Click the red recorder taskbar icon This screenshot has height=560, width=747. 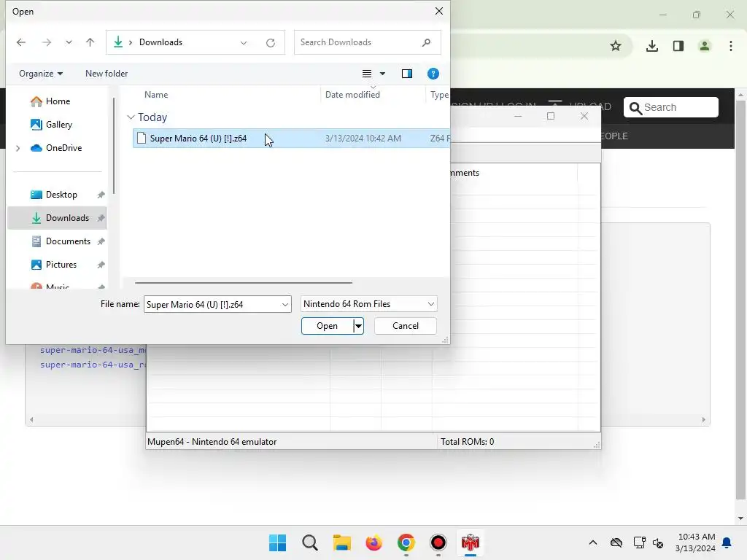coord(438,542)
